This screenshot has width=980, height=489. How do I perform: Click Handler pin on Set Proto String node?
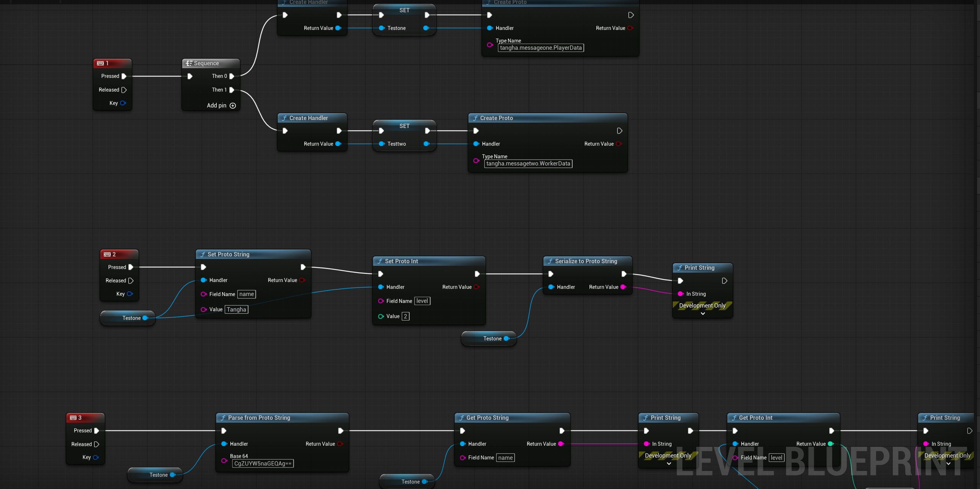(x=204, y=280)
